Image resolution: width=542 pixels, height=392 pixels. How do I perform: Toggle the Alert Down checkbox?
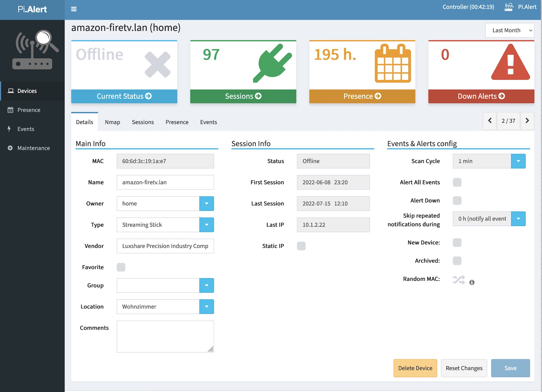point(457,201)
